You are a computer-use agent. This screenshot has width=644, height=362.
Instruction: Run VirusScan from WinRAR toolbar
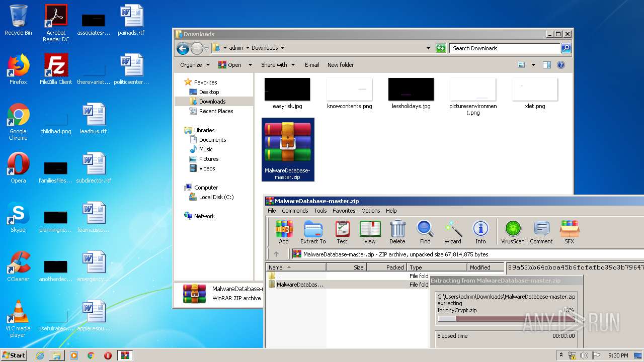[513, 232]
